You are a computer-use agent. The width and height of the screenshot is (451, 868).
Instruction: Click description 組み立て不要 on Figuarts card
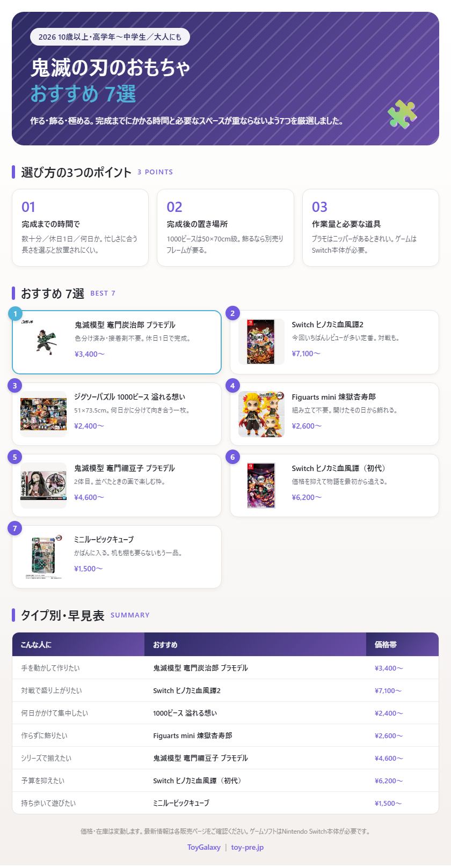(x=345, y=410)
